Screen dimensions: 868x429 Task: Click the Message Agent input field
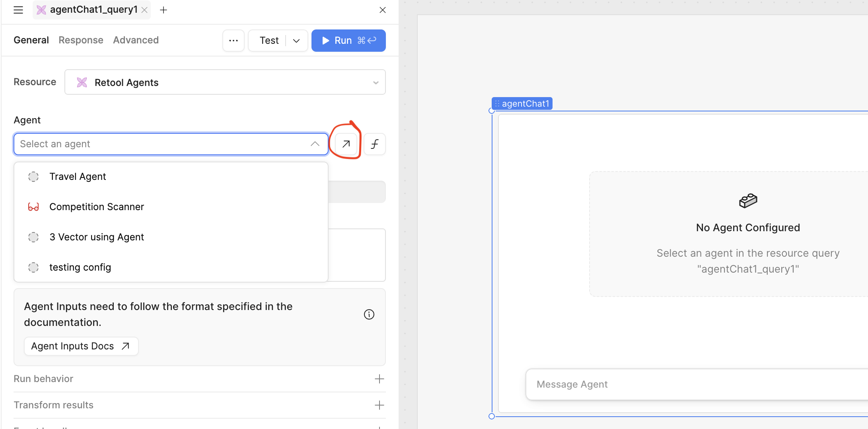[x=697, y=384]
